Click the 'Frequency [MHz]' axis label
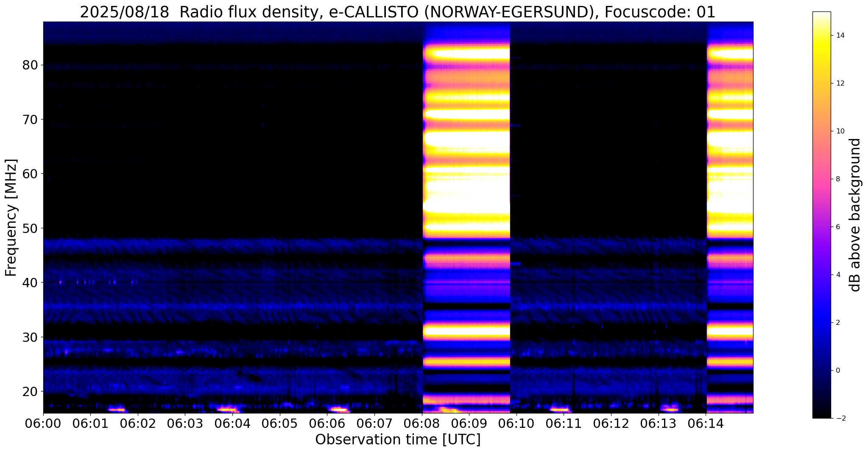Viewport: 868px width, 452px height. 11,218
